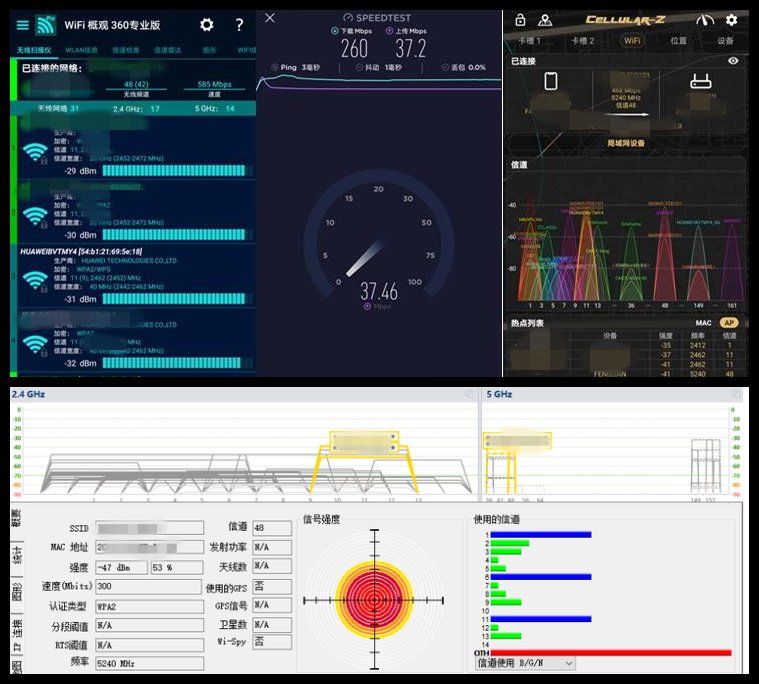Tap the Ping indicator in Speedtest
Image resolution: width=759 pixels, height=684 pixels.
coord(295,67)
